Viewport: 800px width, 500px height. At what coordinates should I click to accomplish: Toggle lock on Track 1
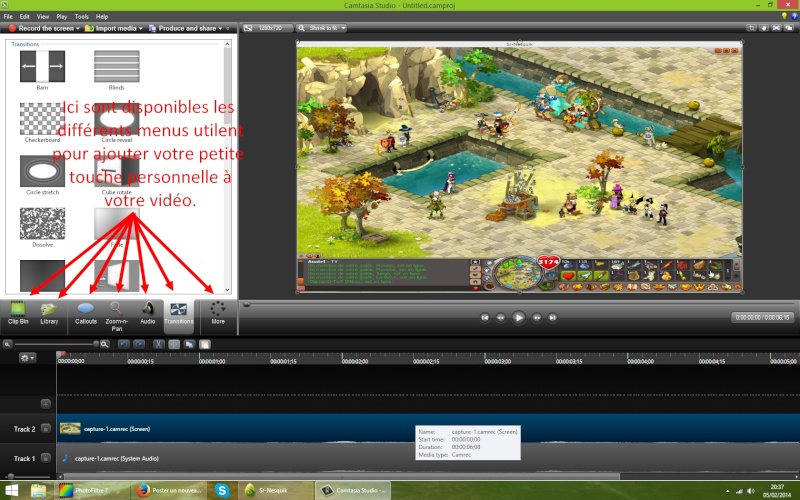pos(45,458)
